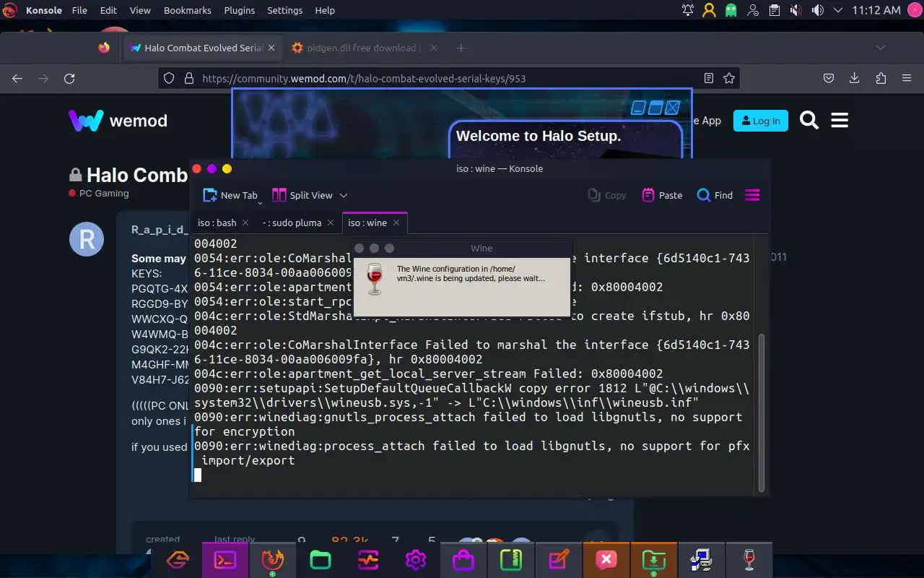Open Firefox extensions puzzle icon

click(x=881, y=78)
